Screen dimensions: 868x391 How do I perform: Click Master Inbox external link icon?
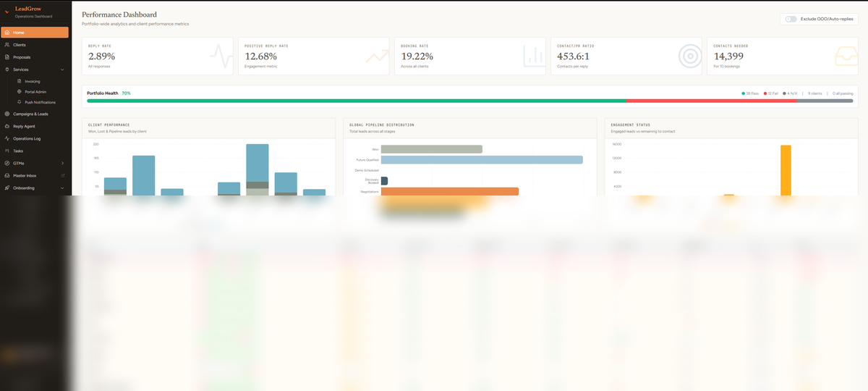pyautogui.click(x=63, y=175)
